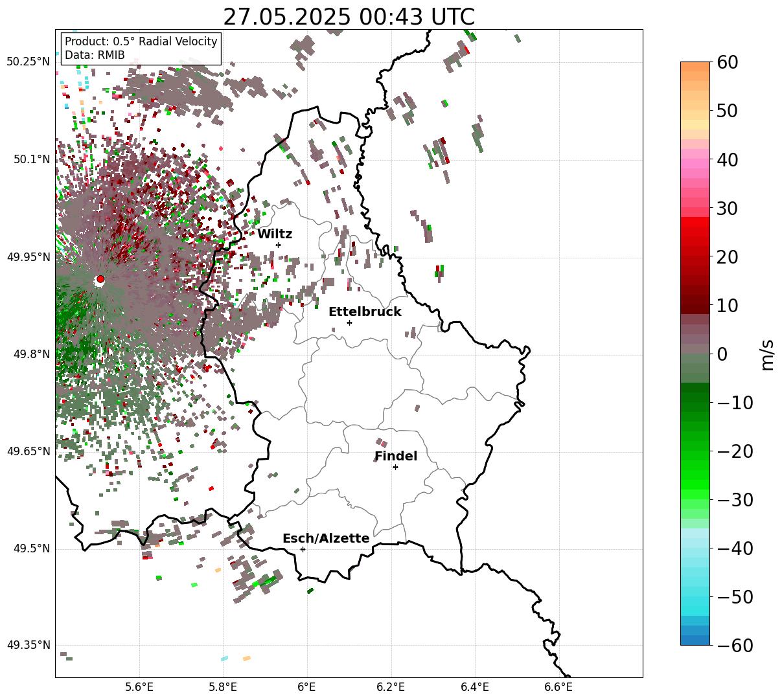Click the 5.8°E longitude label
782x700 pixels.
tap(222, 687)
